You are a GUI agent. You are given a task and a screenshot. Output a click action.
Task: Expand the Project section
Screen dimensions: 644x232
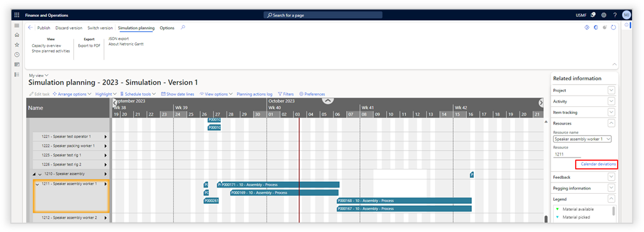tap(611, 90)
